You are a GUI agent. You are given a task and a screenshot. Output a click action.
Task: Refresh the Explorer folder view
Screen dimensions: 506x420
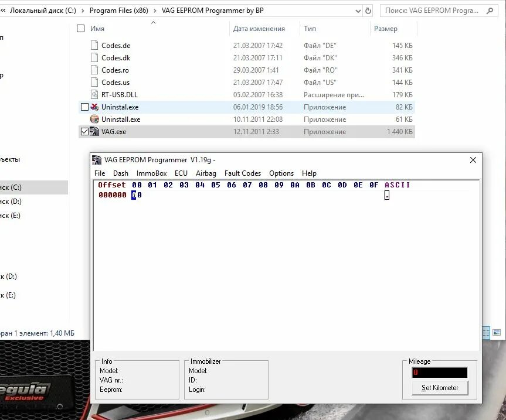coord(368,11)
